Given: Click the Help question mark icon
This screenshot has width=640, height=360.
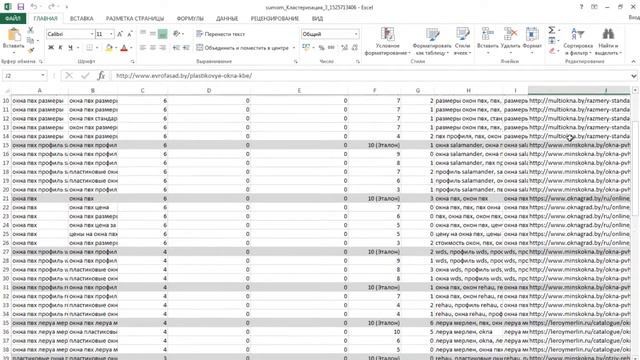Looking at the screenshot, I should 582,7.
